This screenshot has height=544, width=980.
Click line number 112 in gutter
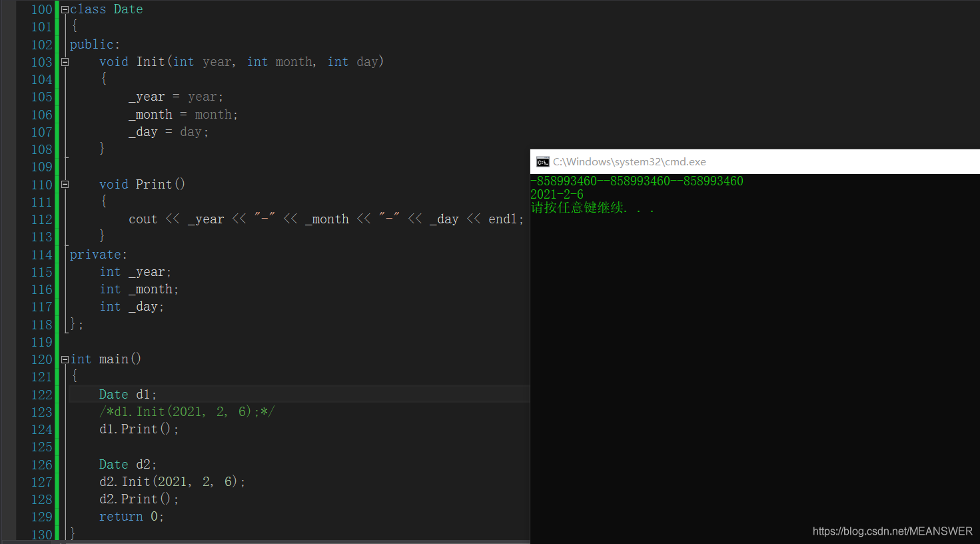[x=41, y=219]
